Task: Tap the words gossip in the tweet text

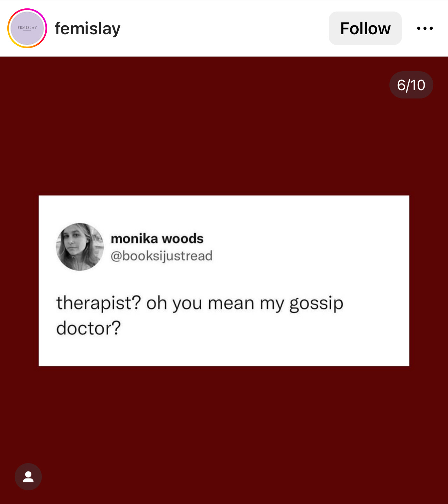Action: [316, 304]
